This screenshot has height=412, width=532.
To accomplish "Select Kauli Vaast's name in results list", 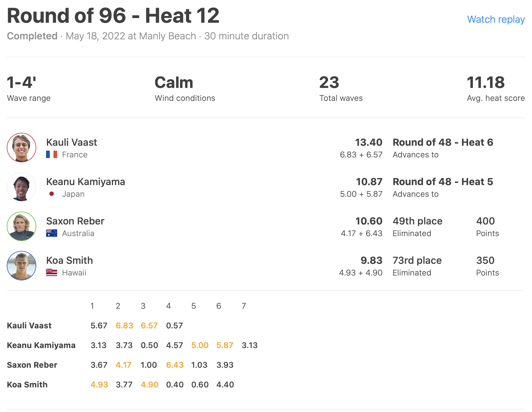I will pos(72,142).
